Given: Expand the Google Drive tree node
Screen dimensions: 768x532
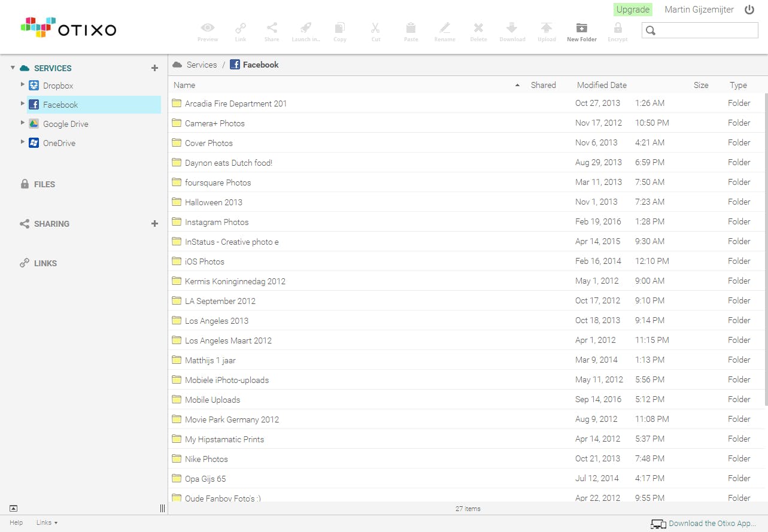Looking at the screenshot, I should 23,123.
